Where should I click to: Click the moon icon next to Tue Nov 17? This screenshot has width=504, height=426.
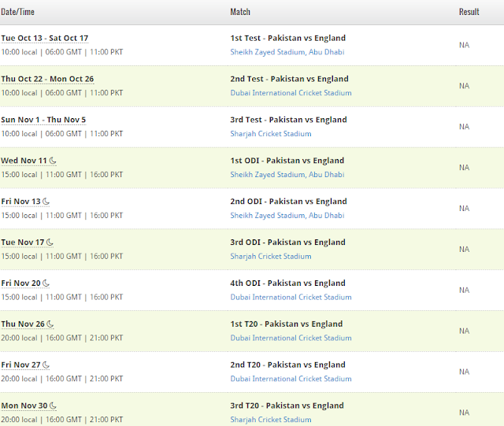50,243
